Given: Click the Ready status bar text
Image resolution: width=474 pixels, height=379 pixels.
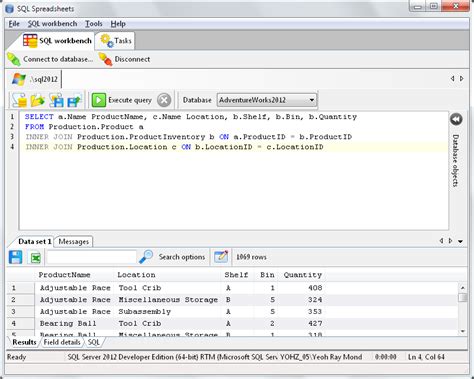Looking at the screenshot, I should coord(16,357).
